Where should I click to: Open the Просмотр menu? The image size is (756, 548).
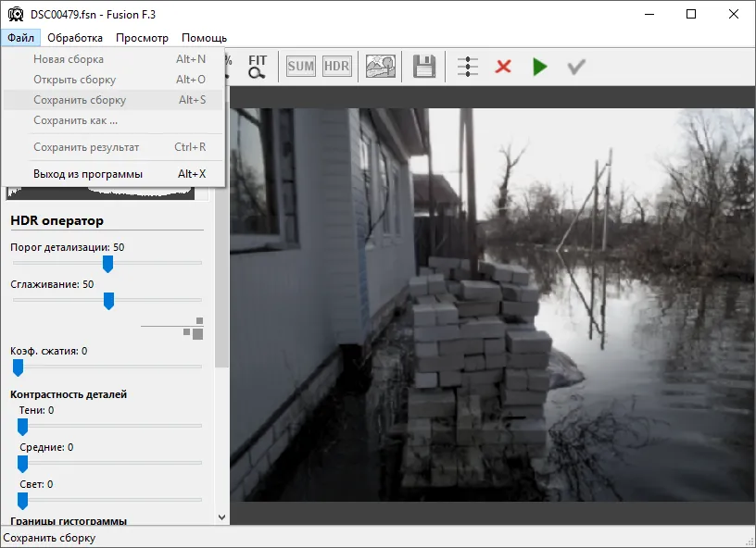point(143,38)
